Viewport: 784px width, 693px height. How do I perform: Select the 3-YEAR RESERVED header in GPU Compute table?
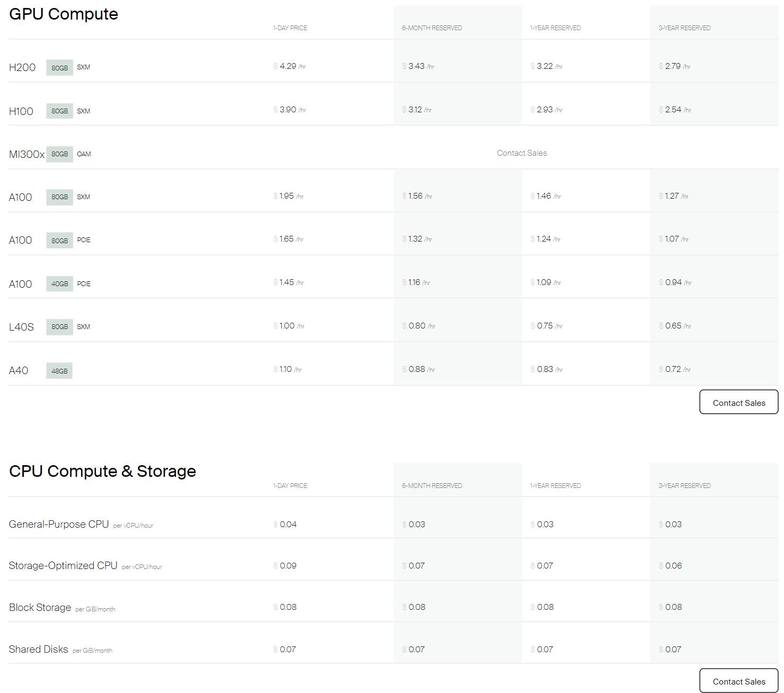[x=684, y=28]
